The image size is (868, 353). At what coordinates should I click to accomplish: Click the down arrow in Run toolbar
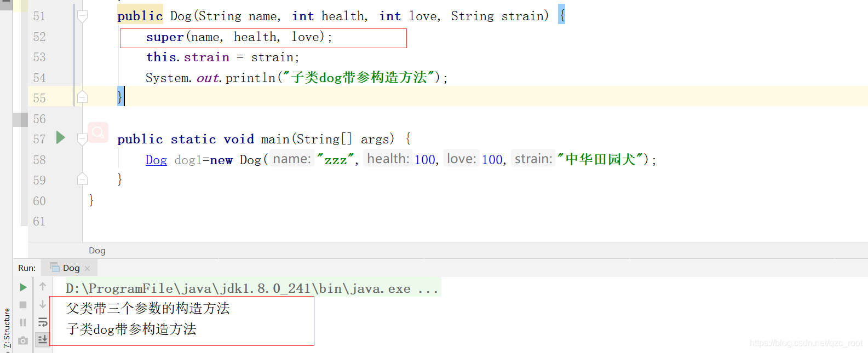tap(43, 304)
